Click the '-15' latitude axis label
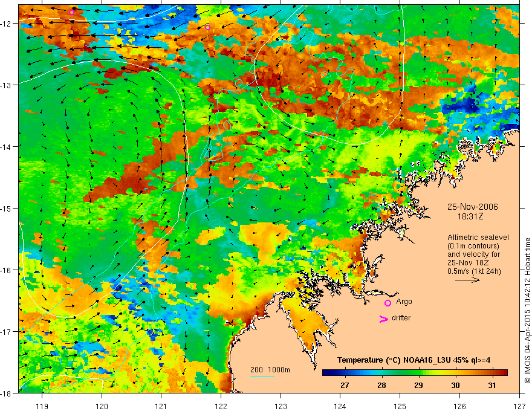The height and width of the screenshot is (411, 532). (x=5, y=208)
